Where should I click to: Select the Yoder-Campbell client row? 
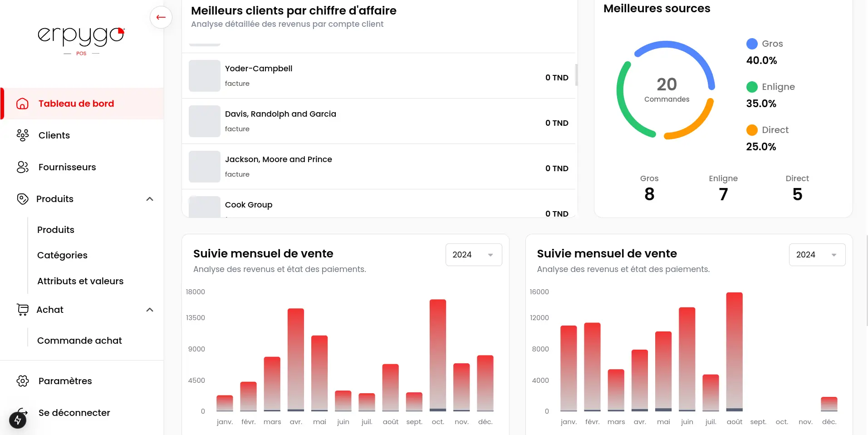(x=378, y=76)
